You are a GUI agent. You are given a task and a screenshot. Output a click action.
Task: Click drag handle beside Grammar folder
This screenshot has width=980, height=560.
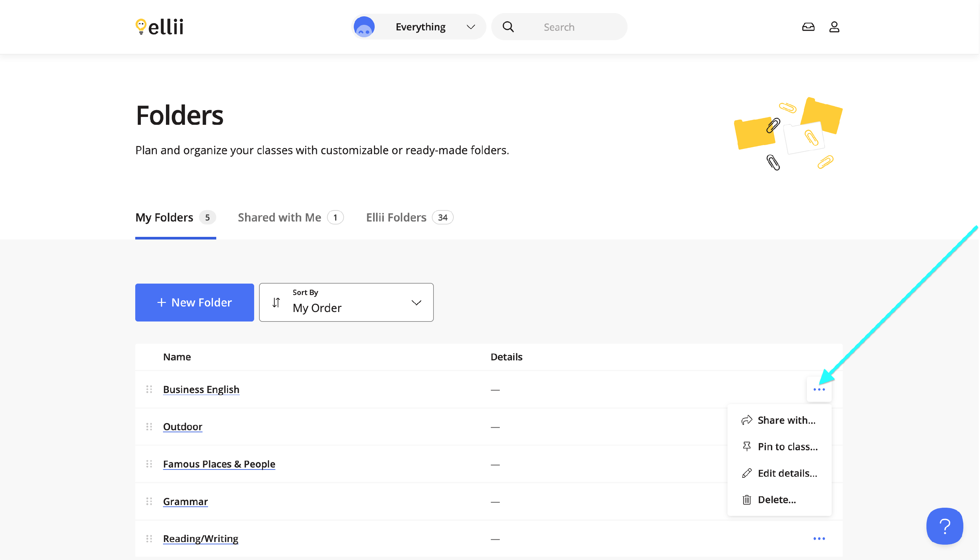[149, 501]
